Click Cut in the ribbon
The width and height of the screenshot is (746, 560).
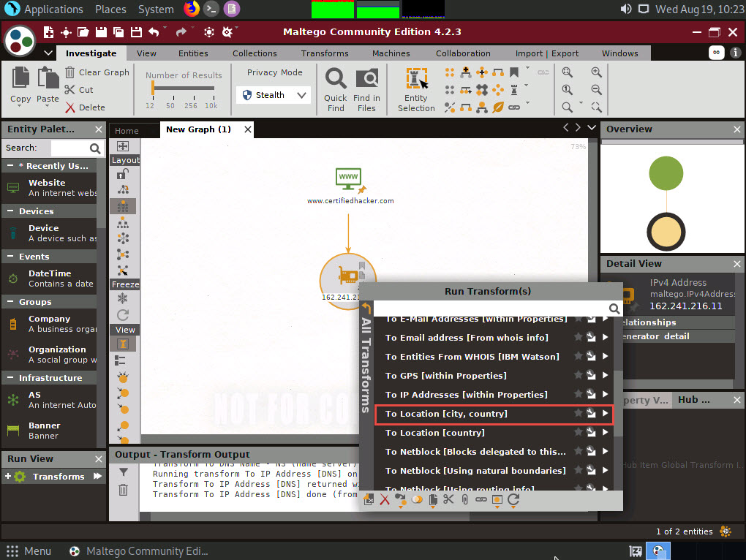[79, 90]
